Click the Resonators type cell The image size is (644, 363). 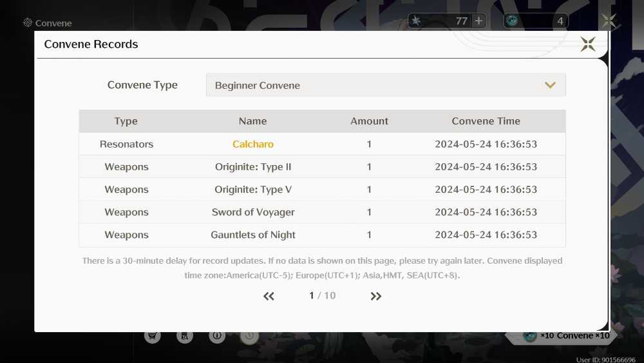[126, 144]
